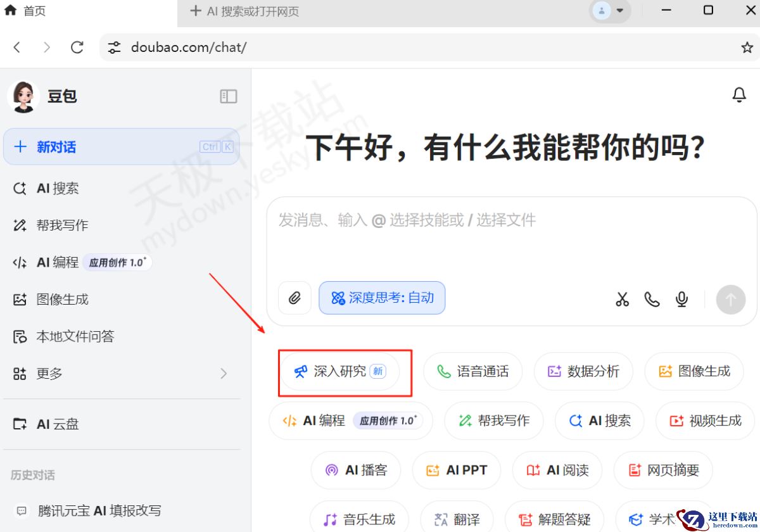The height and width of the screenshot is (532, 760).
Task: Select the 图像生成 skill chip
Action: click(x=694, y=371)
